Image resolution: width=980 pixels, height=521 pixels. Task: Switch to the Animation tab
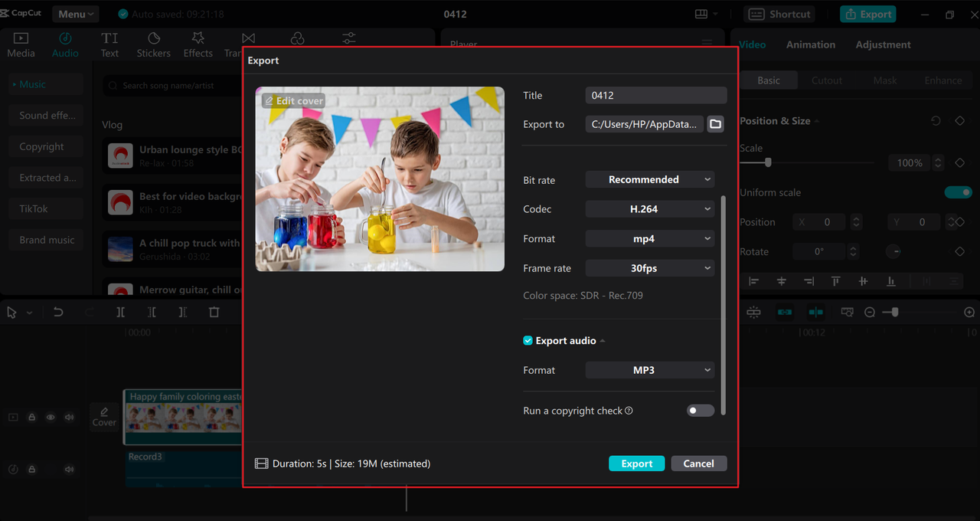coord(810,44)
